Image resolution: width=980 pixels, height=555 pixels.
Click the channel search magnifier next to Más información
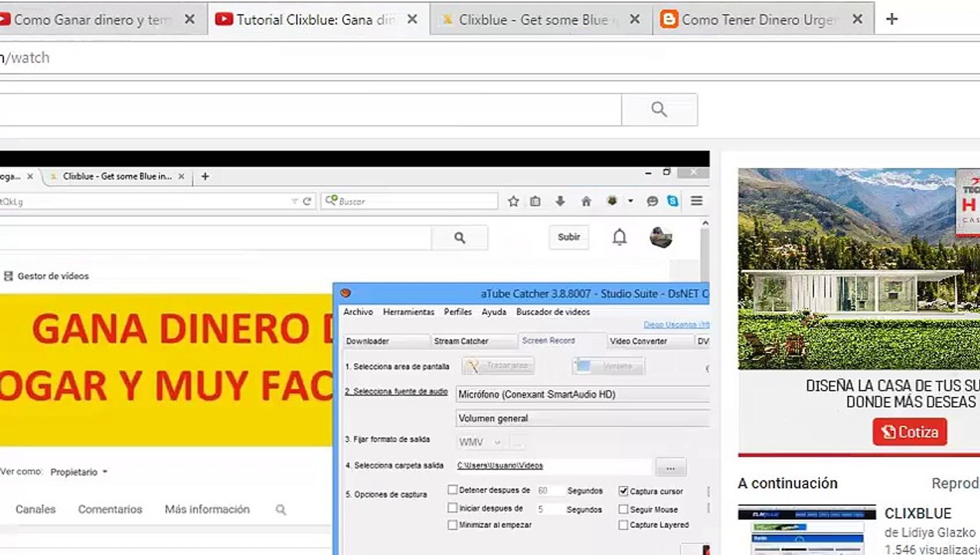coord(281,510)
